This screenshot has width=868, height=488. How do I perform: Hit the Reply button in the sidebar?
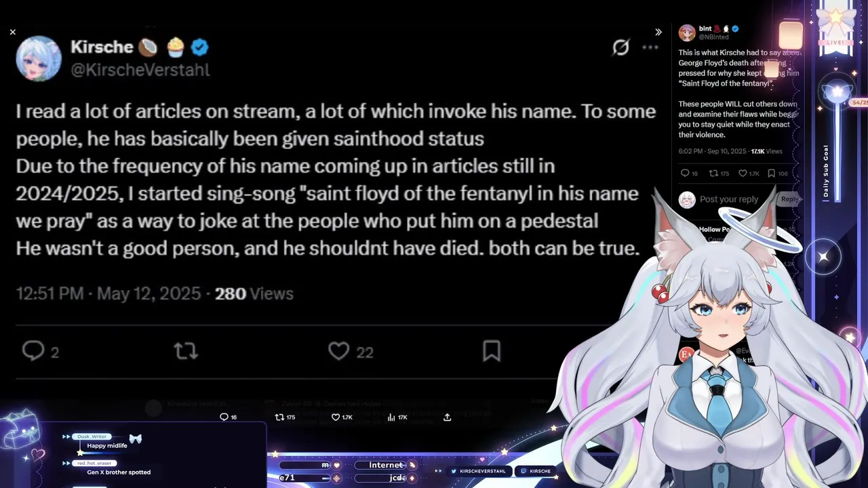point(789,199)
